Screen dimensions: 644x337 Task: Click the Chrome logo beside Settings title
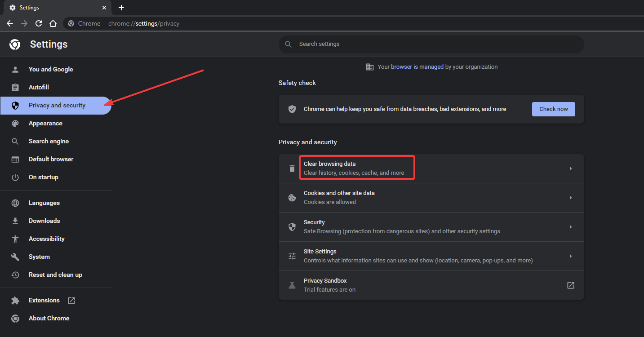[15, 44]
